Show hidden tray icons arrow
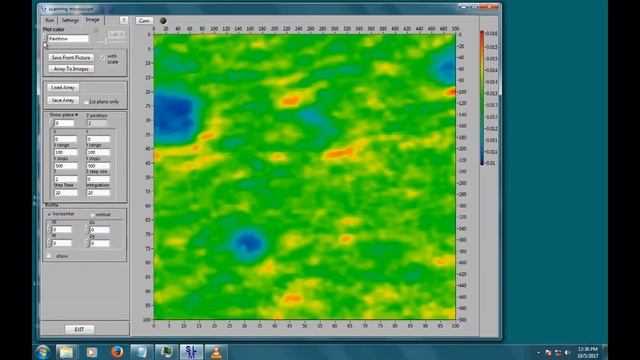Image resolution: width=640 pixels, height=360 pixels. click(538, 352)
